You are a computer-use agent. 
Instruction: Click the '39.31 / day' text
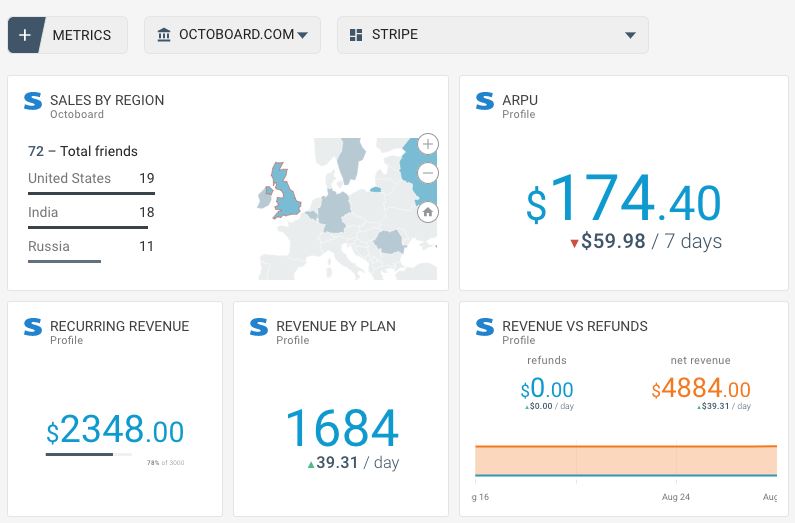tap(357, 463)
